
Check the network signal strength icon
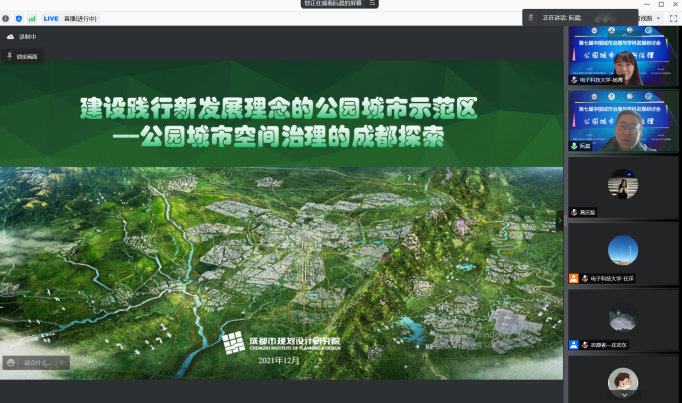31,18
